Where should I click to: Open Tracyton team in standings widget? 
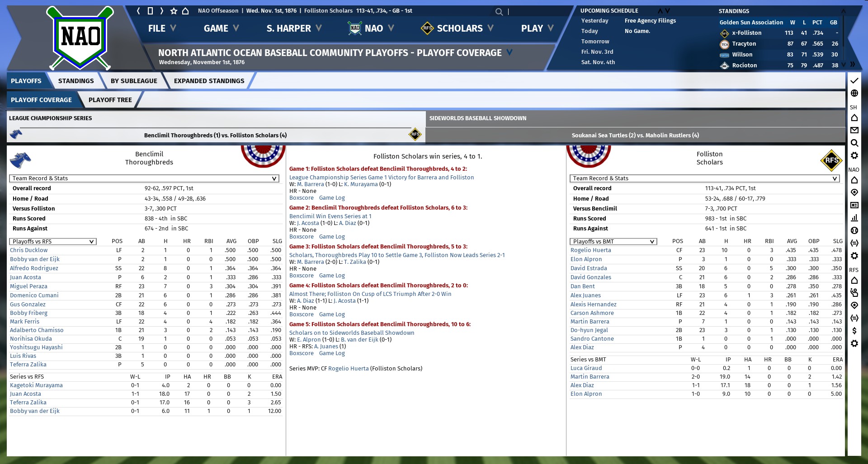click(x=744, y=44)
